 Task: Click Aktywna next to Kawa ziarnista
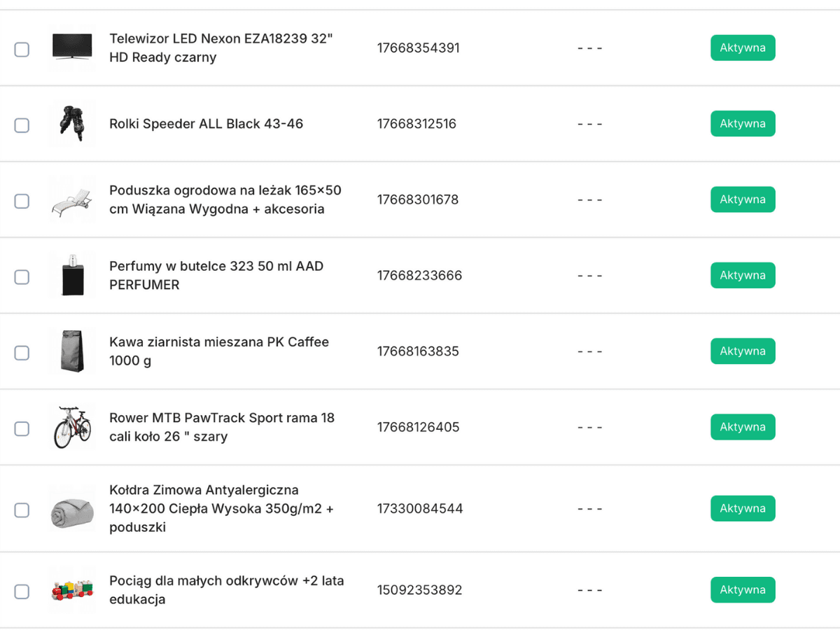[743, 351]
